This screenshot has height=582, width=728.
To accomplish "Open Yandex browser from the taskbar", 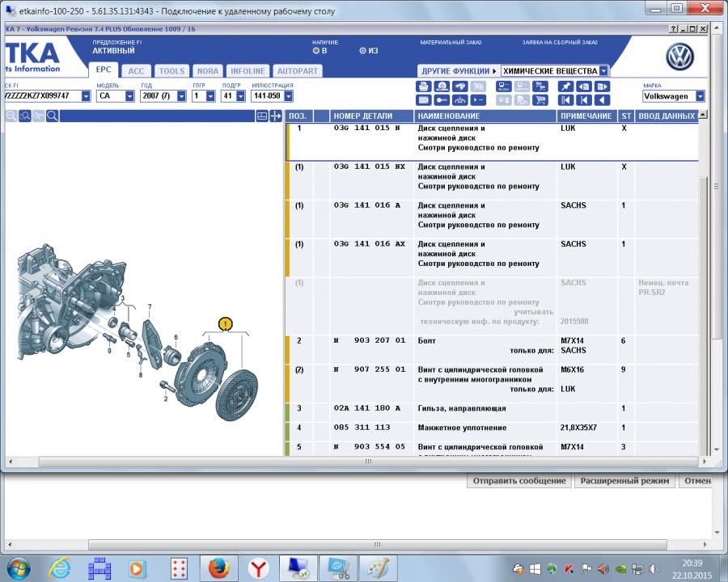I will click(x=258, y=568).
